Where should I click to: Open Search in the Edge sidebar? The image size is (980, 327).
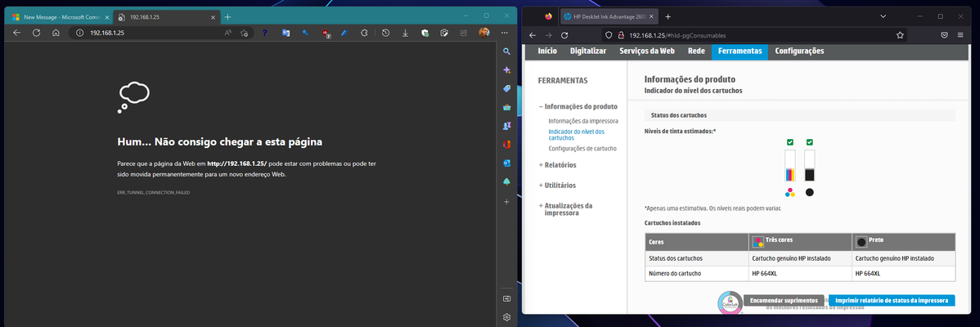click(x=507, y=52)
